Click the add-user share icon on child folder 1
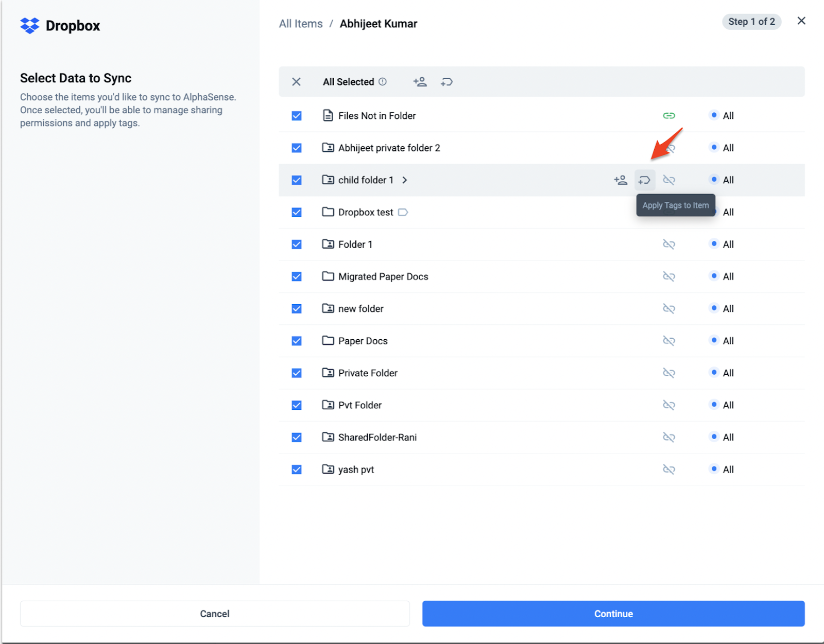The width and height of the screenshot is (824, 644). (x=621, y=180)
